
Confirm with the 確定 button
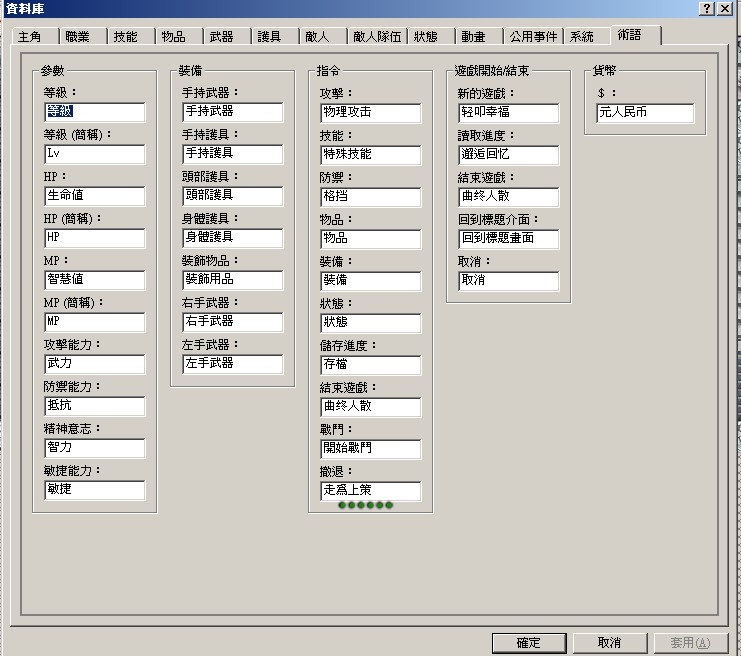[529, 643]
